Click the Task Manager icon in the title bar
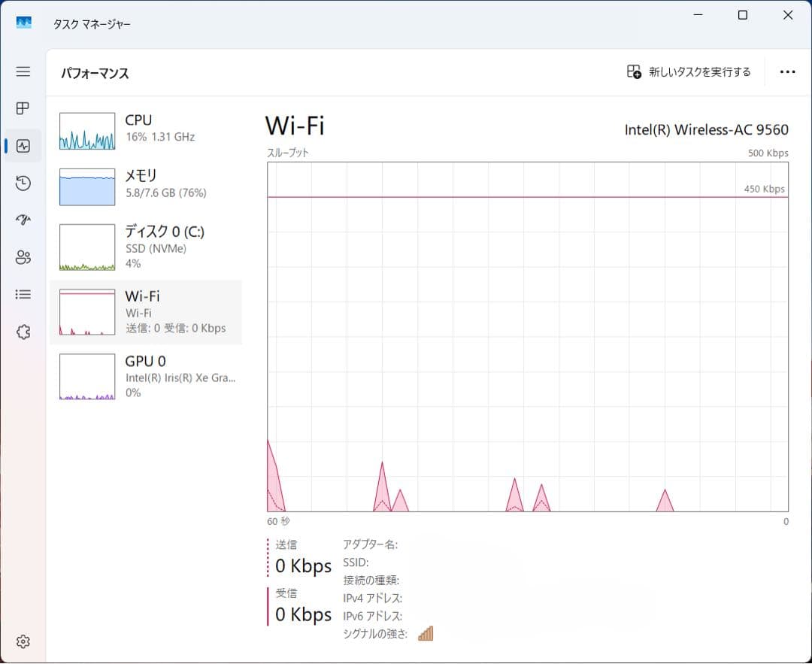812x664 pixels. [x=23, y=22]
